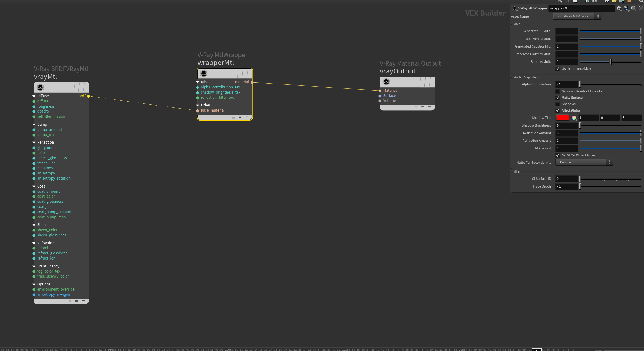Click the coat_bump_amount input on vrayMtl
Screen dimensions: 644x351
coord(54,212)
